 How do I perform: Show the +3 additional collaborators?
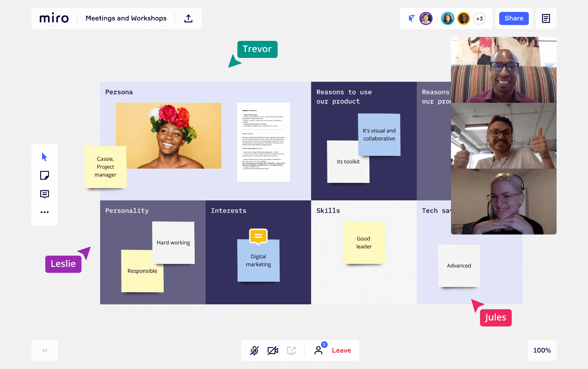pyautogui.click(x=480, y=18)
